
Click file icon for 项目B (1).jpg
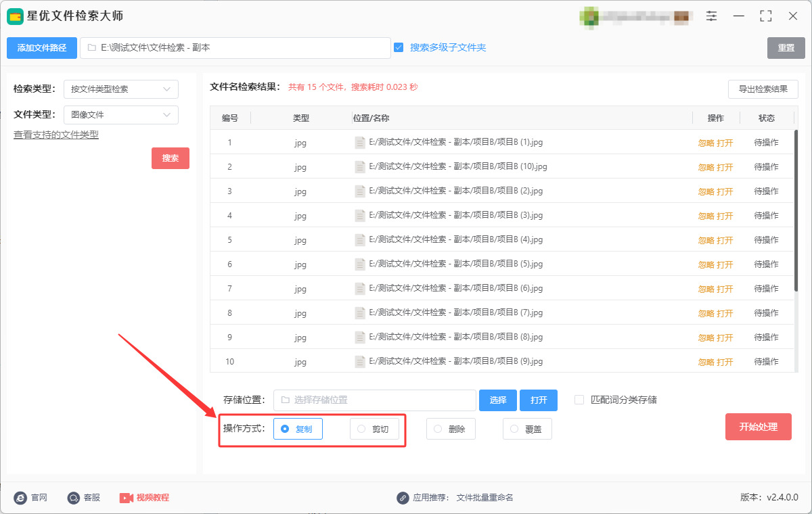click(x=360, y=143)
